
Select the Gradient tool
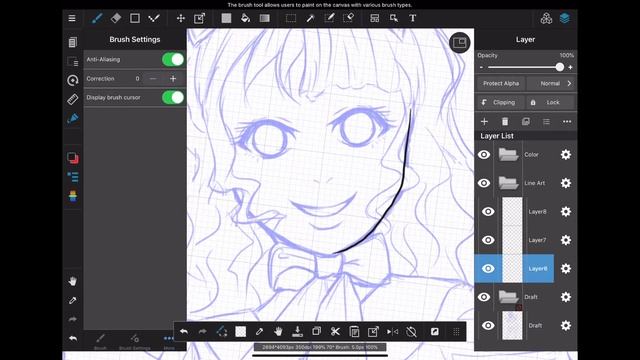coord(264,18)
